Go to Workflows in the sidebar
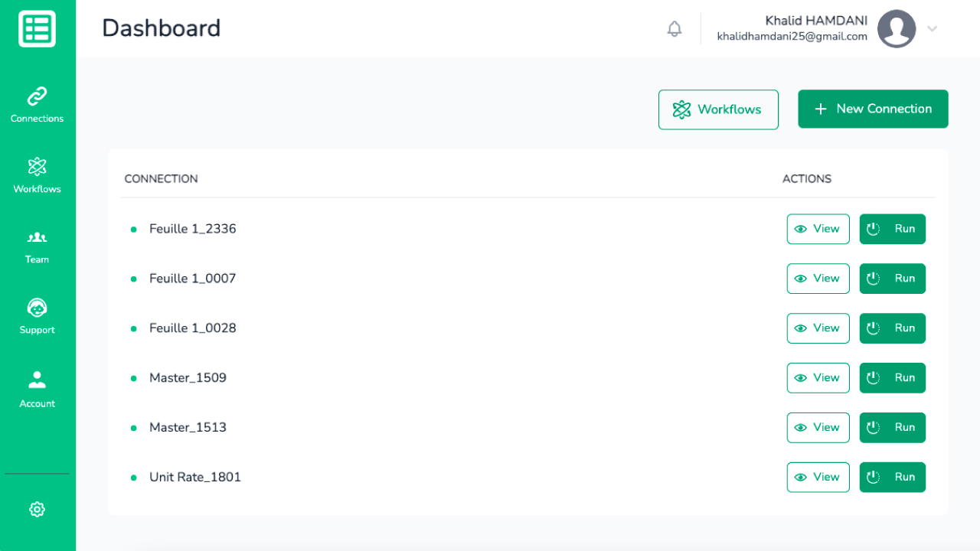This screenshot has width=980, height=551. [37, 175]
